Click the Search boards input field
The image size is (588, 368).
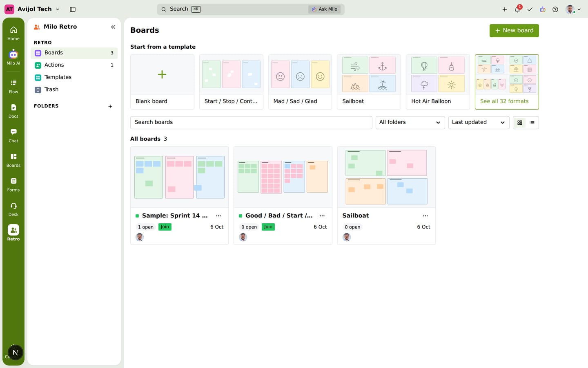coord(251,122)
